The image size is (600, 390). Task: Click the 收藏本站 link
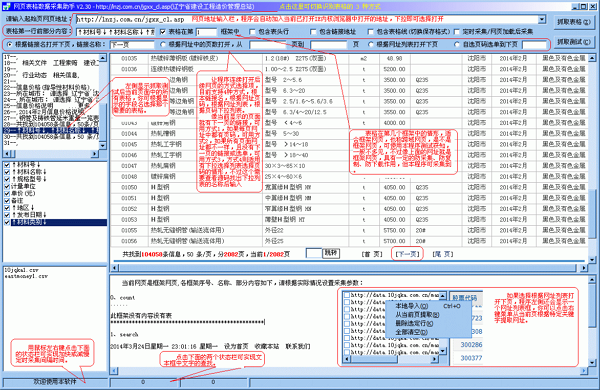267,346
